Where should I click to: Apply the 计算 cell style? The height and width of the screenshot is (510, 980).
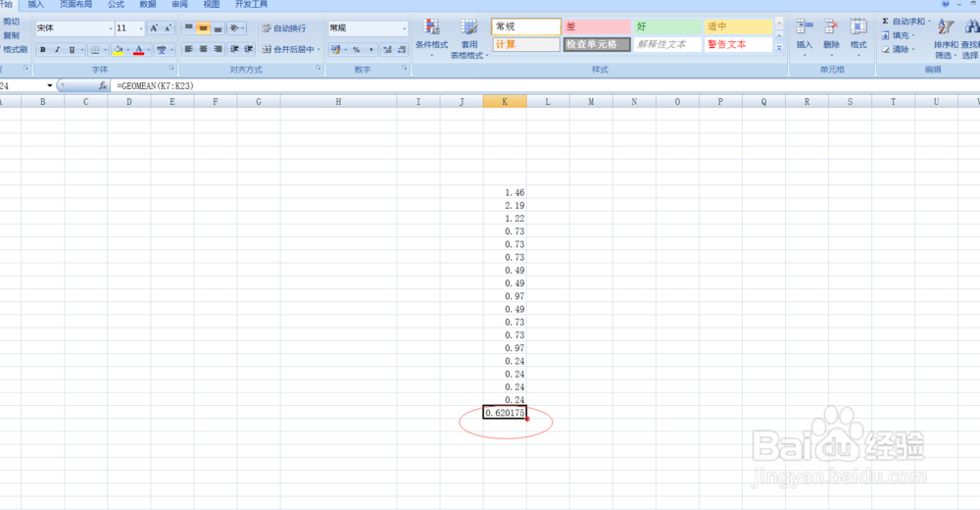coord(526,44)
